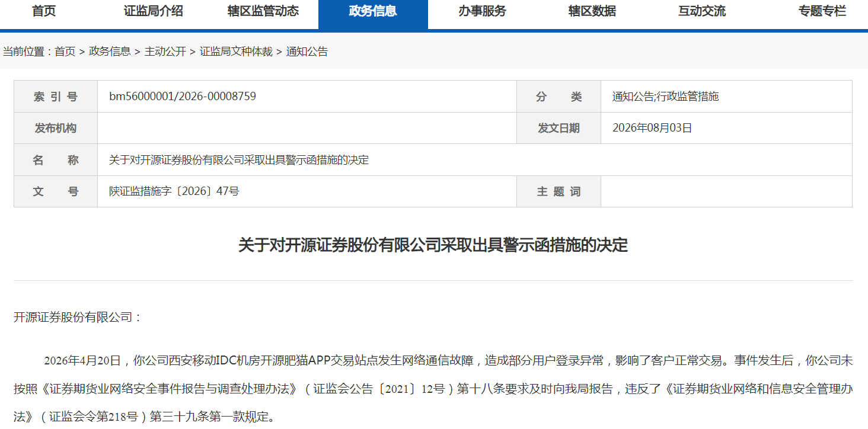Click the 文号 label cell
868x429 pixels.
click(56, 191)
